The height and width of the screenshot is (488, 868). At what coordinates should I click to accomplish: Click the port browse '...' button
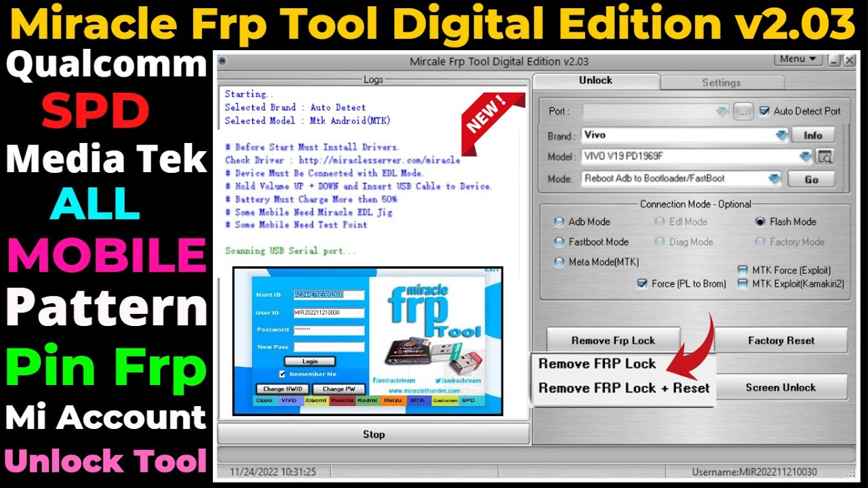pos(743,111)
